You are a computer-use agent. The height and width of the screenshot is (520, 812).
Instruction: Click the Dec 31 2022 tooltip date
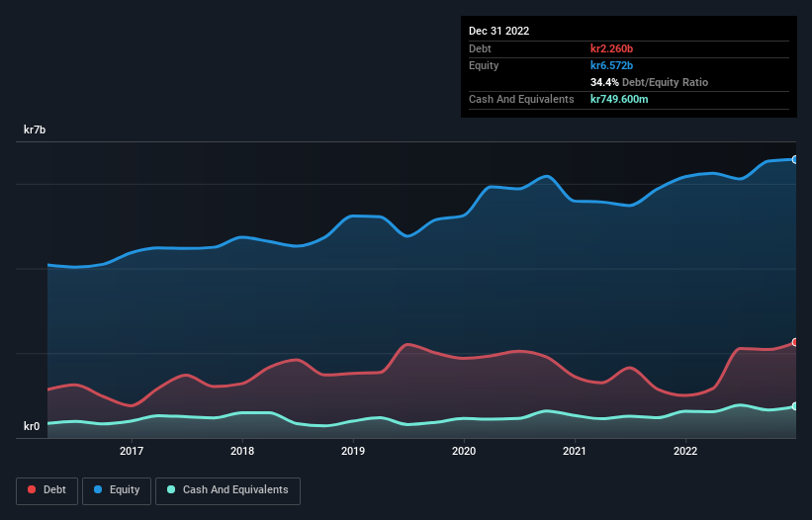[499, 31]
